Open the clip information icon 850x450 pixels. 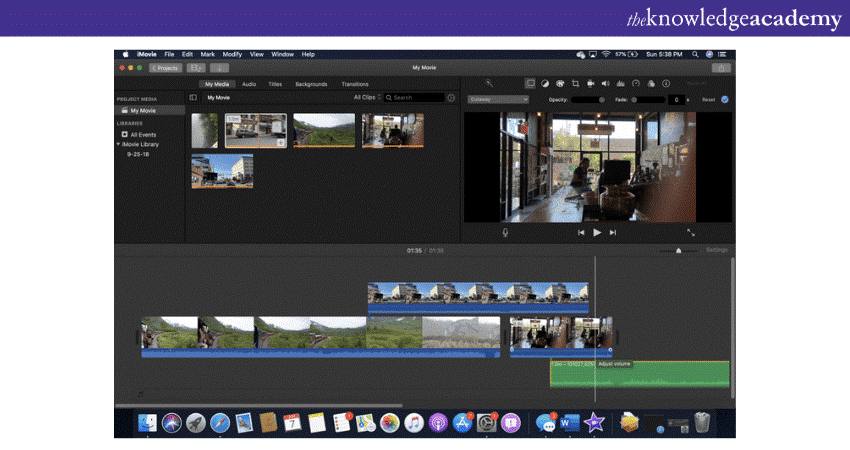point(666,84)
